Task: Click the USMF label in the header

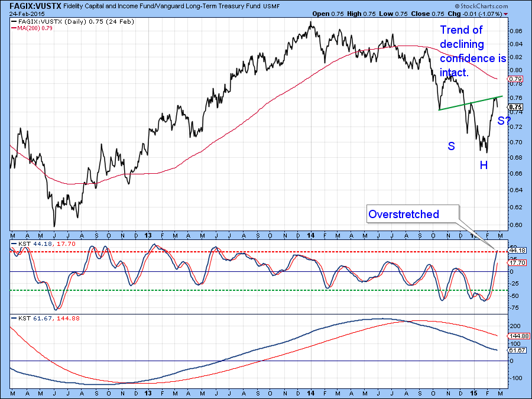Action: tap(271, 7)
